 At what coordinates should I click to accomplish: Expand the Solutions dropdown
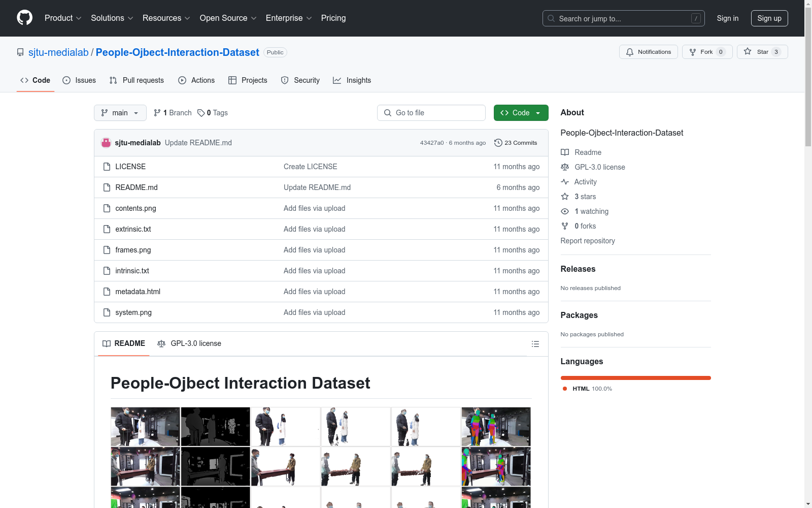(112, 18)
